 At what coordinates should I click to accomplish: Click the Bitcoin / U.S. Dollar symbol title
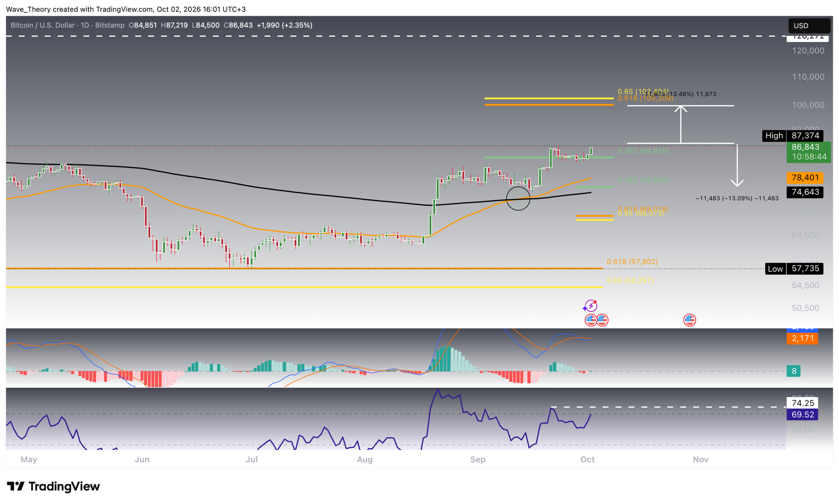(x=43, y=25)
